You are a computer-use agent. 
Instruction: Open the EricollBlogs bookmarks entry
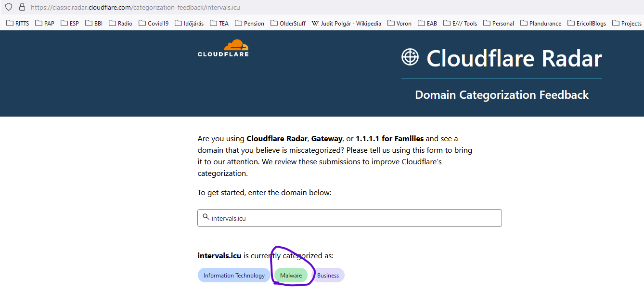pos(587,23)
